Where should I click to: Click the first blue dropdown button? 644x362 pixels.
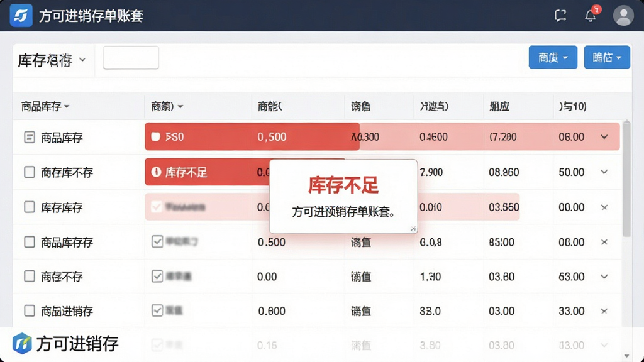[x=553, y=57]
